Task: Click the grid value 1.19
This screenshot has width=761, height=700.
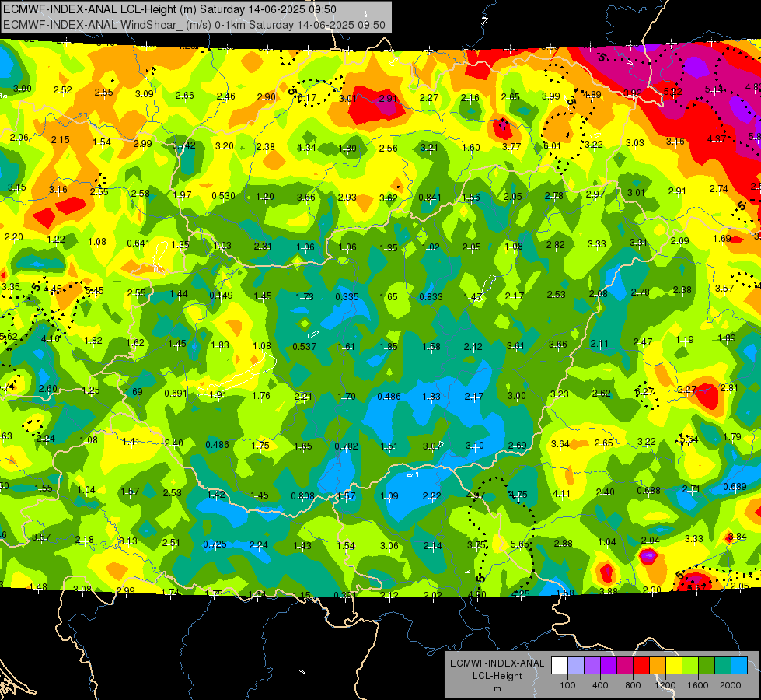Action: click(685, 340)
